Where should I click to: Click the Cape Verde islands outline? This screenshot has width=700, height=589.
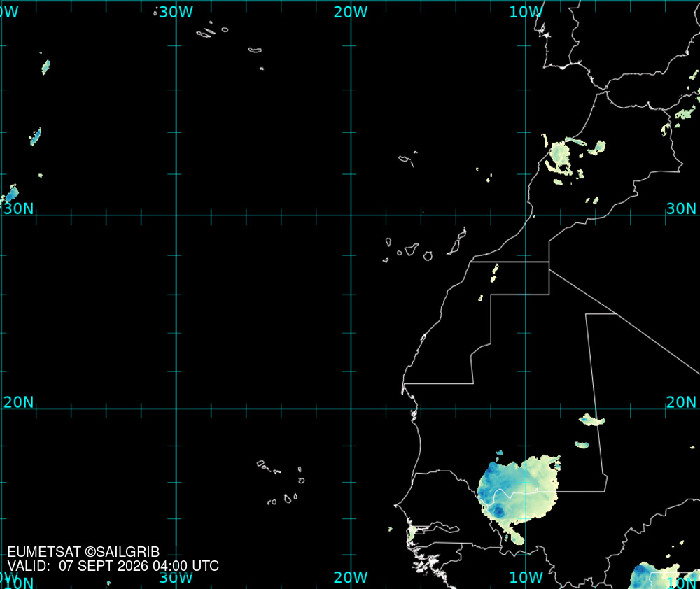click(x=281, y=483)
